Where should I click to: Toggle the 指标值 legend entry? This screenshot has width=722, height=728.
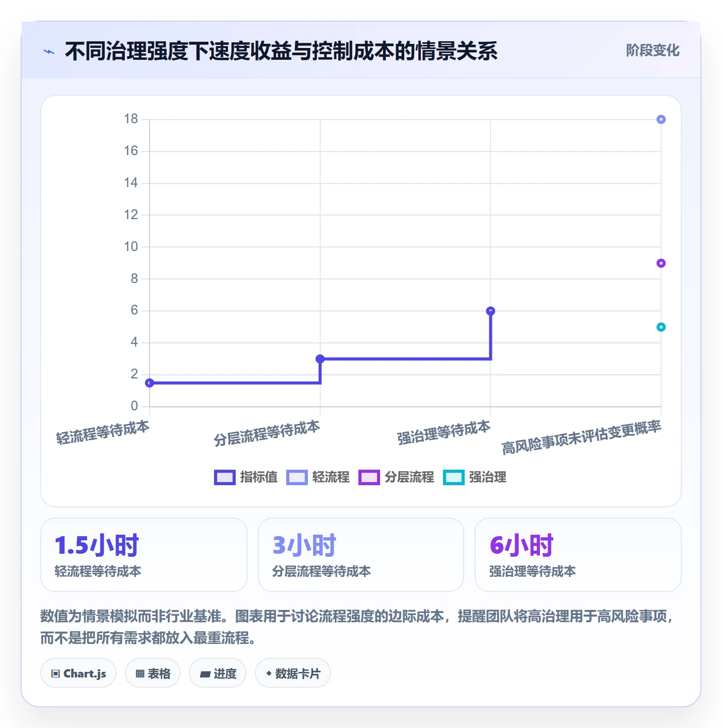[246, 477]
